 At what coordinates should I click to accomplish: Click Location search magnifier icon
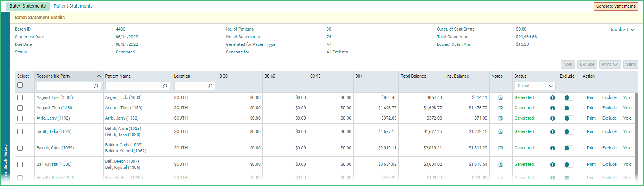(x=210, y=86)
